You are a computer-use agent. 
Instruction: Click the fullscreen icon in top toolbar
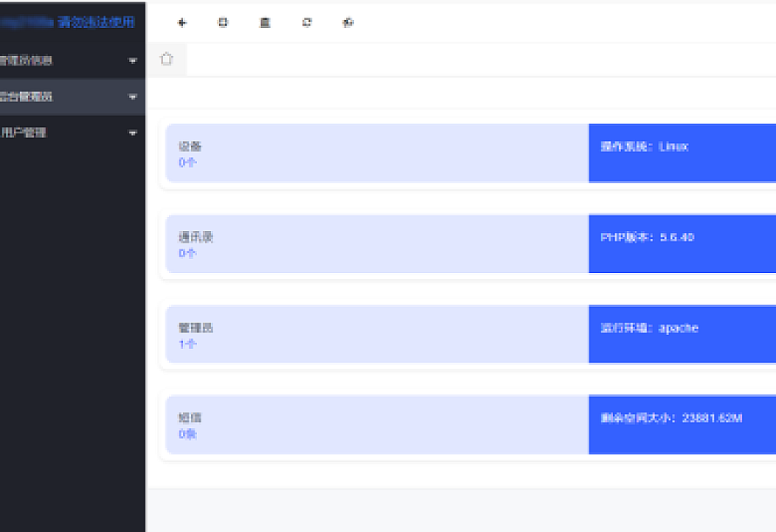pyautogui.click(x=223, y=23)
